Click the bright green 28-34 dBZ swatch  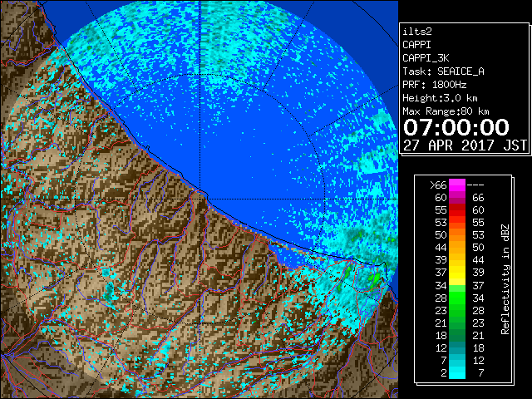[x=457, y=298]
